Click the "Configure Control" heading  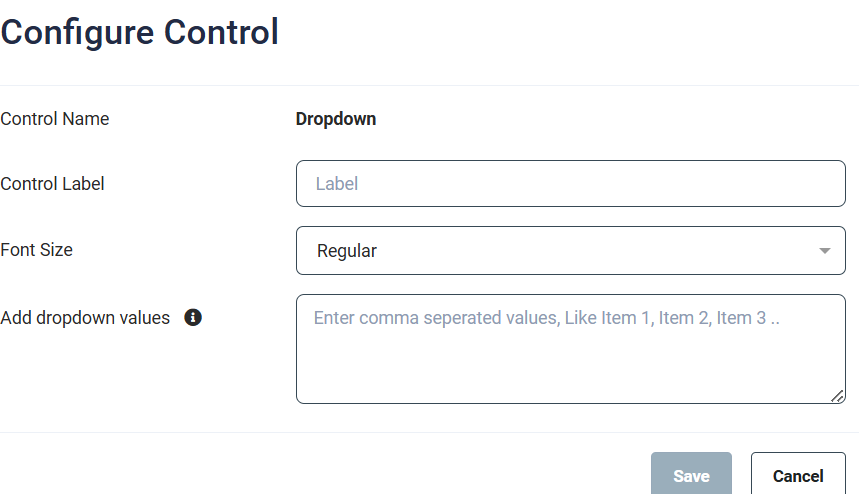click(x=139, y=32)
